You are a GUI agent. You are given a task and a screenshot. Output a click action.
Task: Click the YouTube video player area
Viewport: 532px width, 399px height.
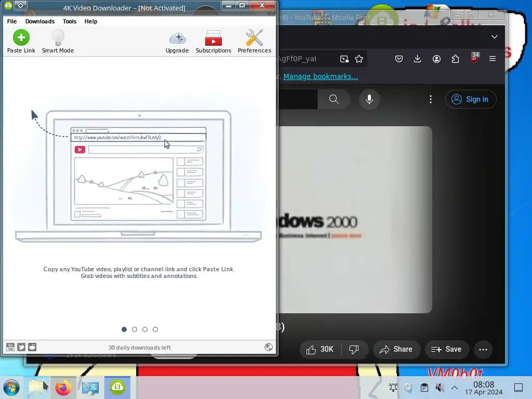(355, 220)
